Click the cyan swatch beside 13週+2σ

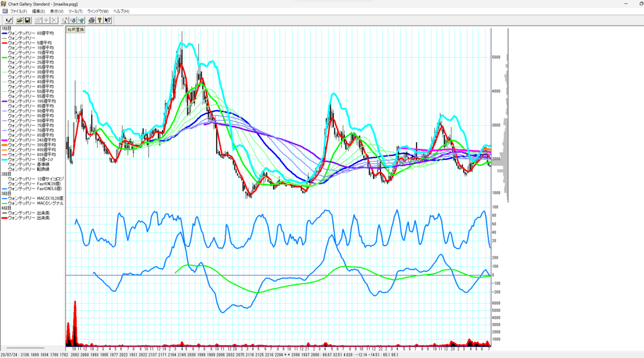coord(4,159)
